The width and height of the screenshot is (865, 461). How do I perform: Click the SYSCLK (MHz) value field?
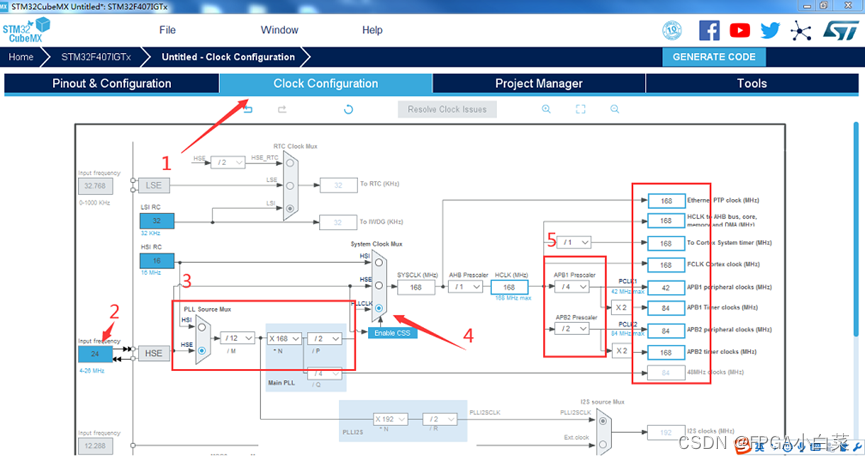click(415, 287)
